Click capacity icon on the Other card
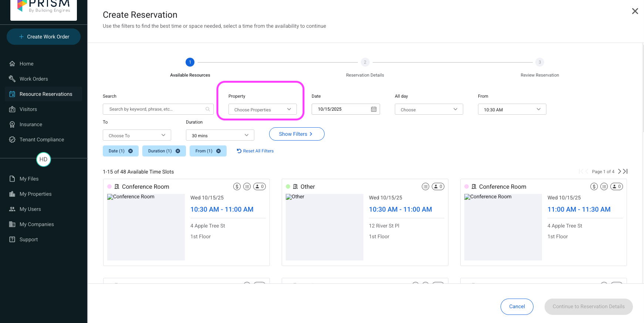 pos(438,186)
